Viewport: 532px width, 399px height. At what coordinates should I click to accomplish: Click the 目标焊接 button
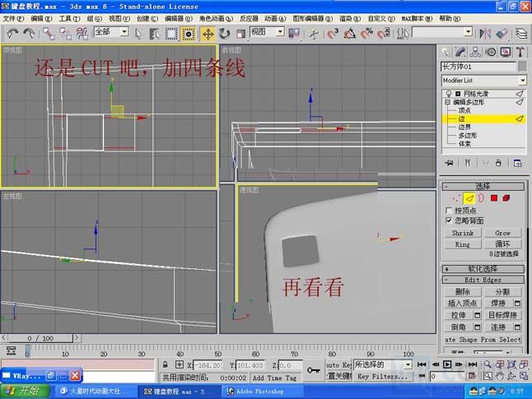click(502, 315)
